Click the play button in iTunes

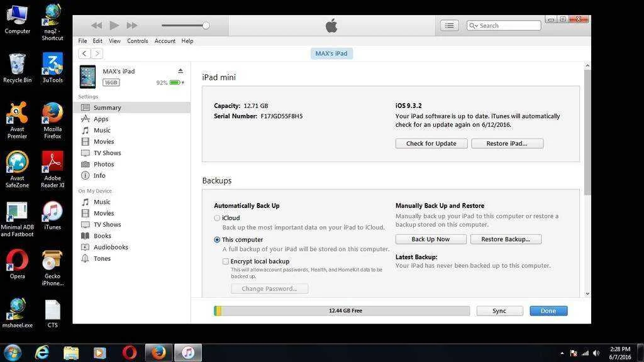pyautogui.click(x=114, y=25)
